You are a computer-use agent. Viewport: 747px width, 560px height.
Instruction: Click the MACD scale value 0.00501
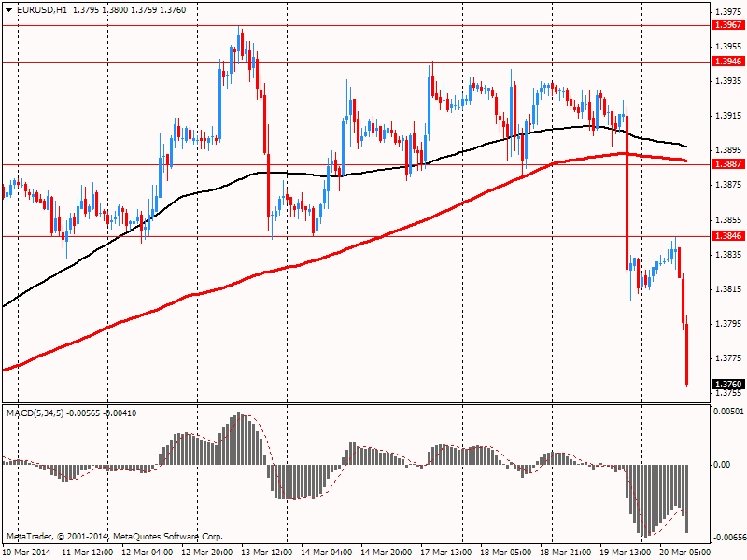(x=728, y=412)
